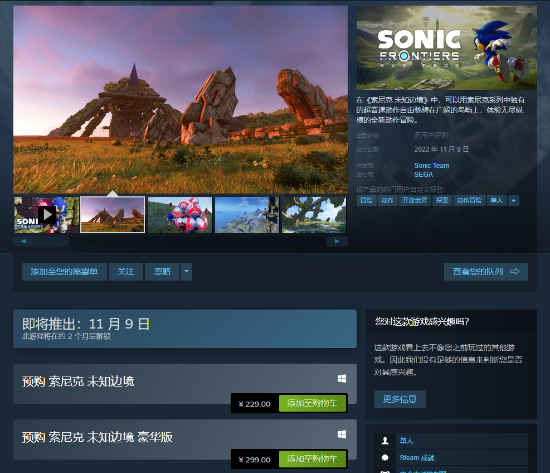The height and width of the screenshot is (473, 550).
Task: Select the red robot screenshot thumbnail
Action: 180,215
